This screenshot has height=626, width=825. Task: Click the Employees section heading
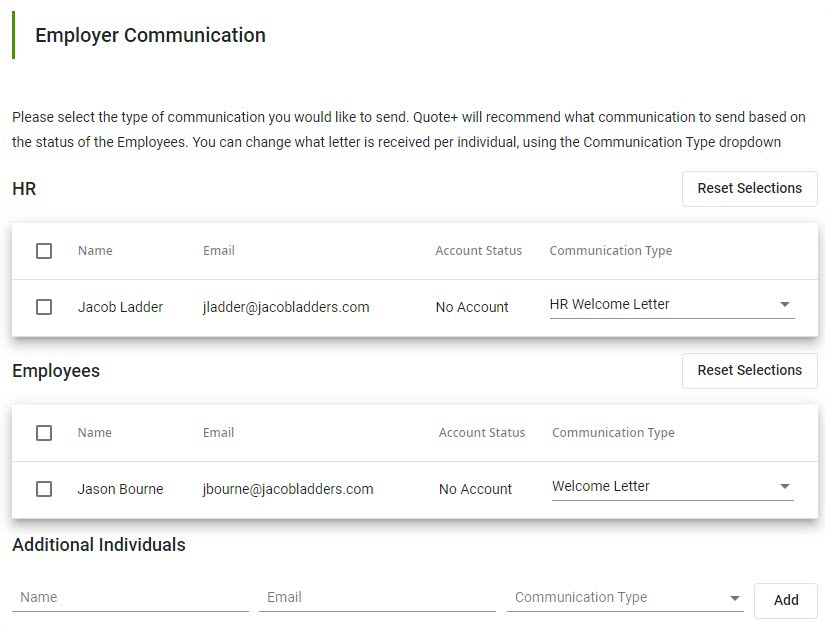[x=56, y=371]
